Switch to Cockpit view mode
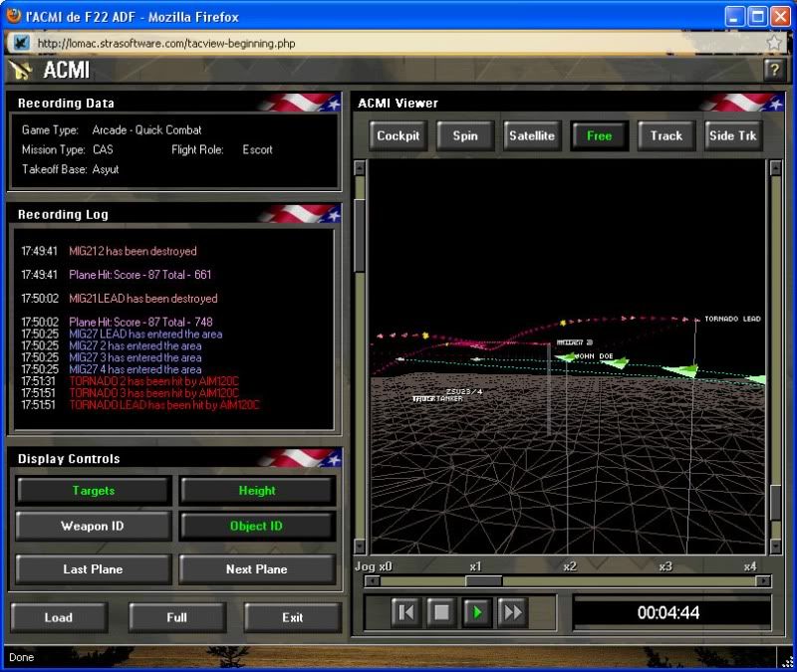This screenshot has height=672, width=797. coord(398,136)
